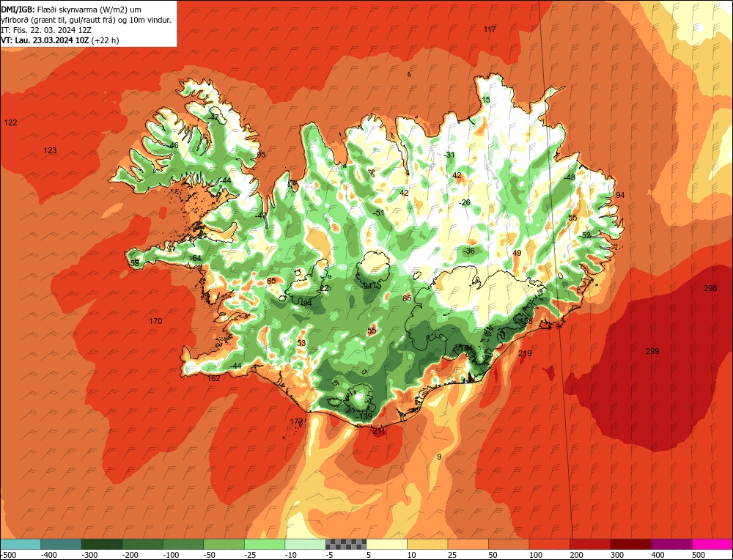Click the red-orange 100 to 200 swatch
Image resolution: width=733 pixels, height=560 pixels.
[x=549, y=544]
